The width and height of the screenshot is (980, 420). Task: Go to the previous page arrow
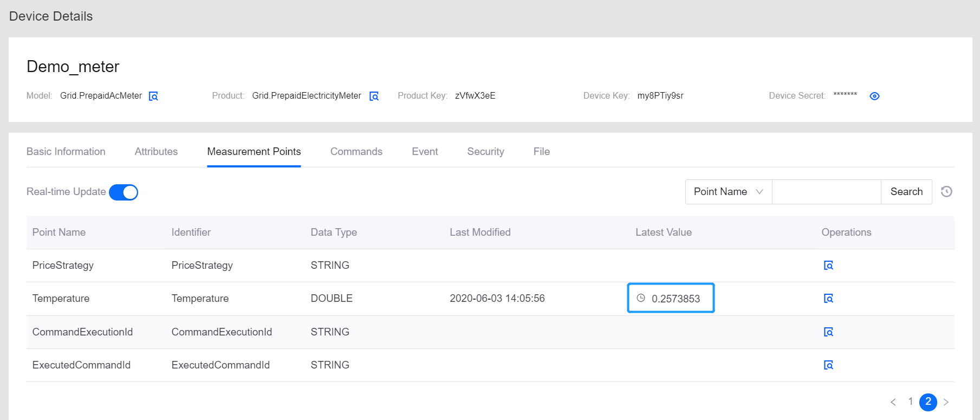pyautogui.click(x=893, y=402)
